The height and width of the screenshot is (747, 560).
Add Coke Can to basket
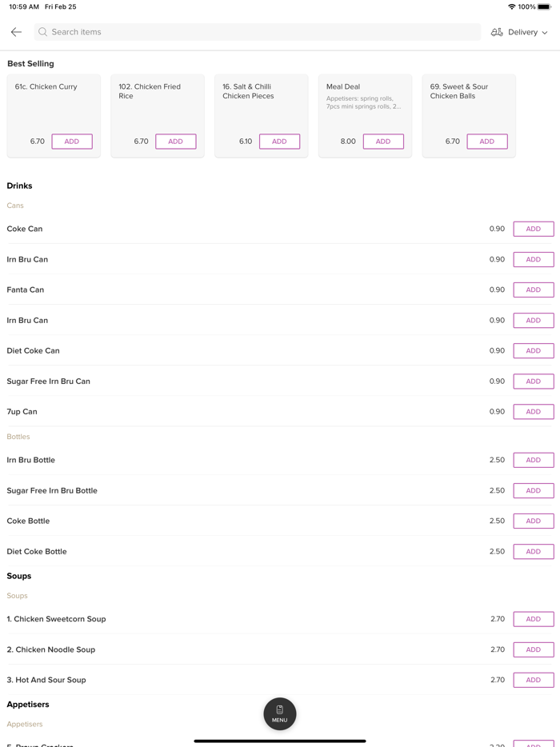click(x=533, y=229)
